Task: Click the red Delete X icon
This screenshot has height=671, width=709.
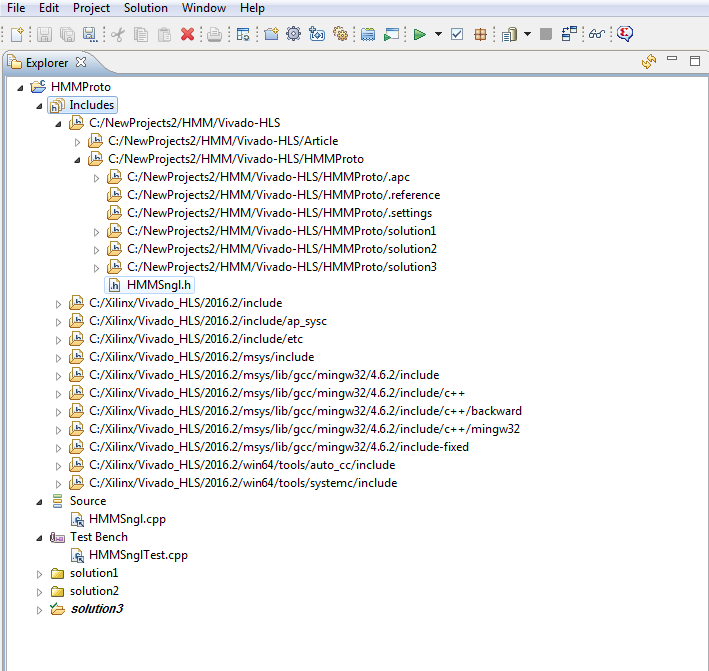Action: [x=187, y=34]
